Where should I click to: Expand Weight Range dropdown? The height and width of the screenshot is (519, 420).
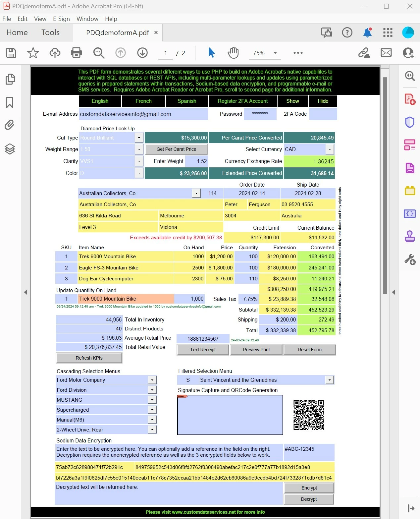(139, 149)
